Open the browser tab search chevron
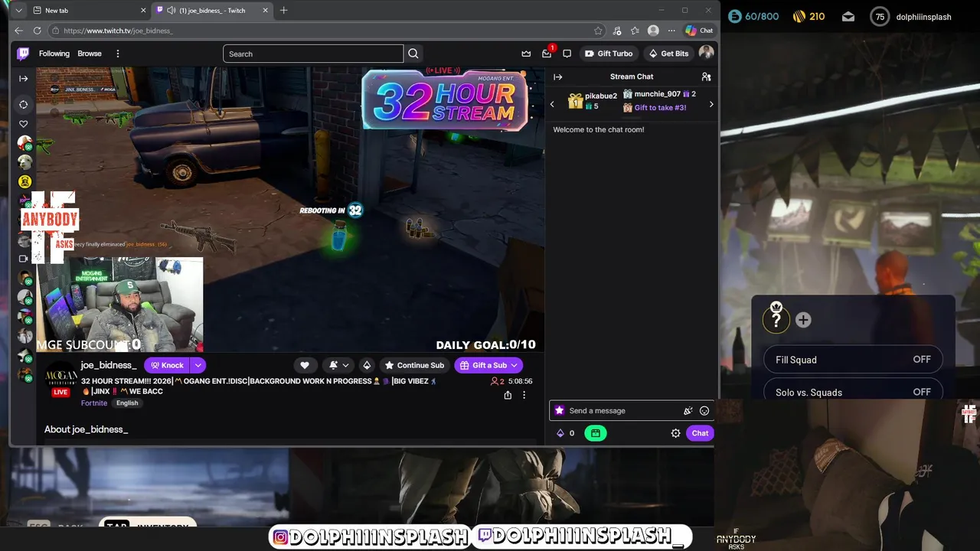Viewport: 980px width, 551px height. [18, 11]
